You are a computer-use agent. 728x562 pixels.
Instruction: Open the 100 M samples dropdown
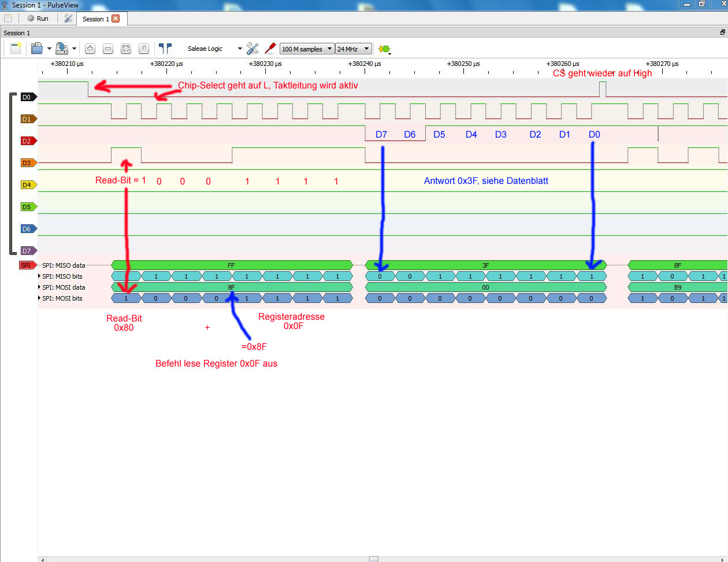307,49
